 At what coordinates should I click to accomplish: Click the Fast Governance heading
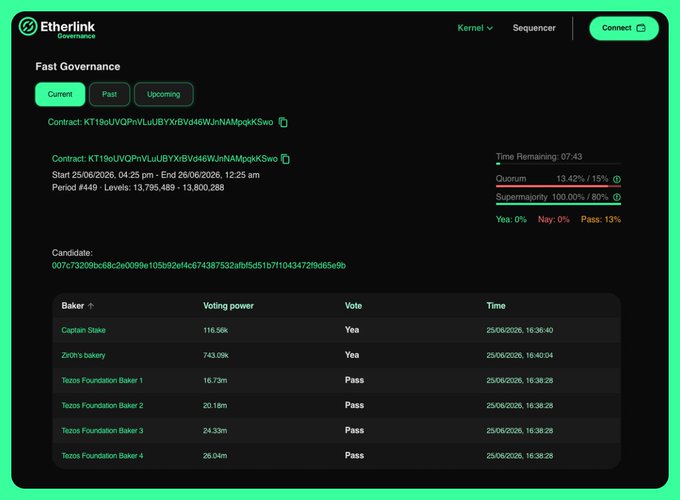[x=78, y=67]
